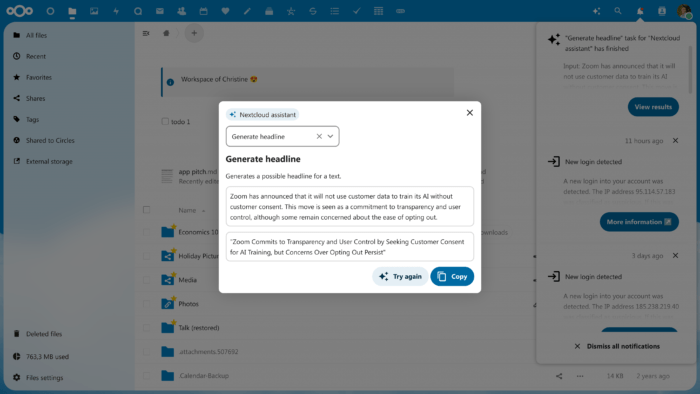The width and height of the screenshot is (700, 394).
Task: Open the strikethrough S icon app in top bar
Action: pos(313,11)
